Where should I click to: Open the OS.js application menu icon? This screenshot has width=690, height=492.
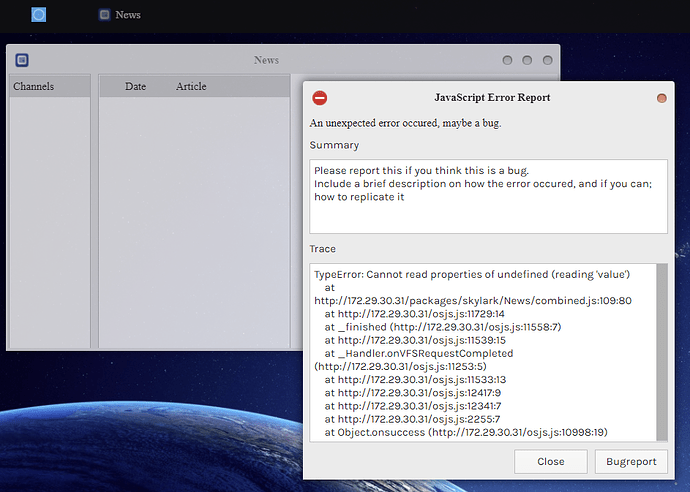39,15
